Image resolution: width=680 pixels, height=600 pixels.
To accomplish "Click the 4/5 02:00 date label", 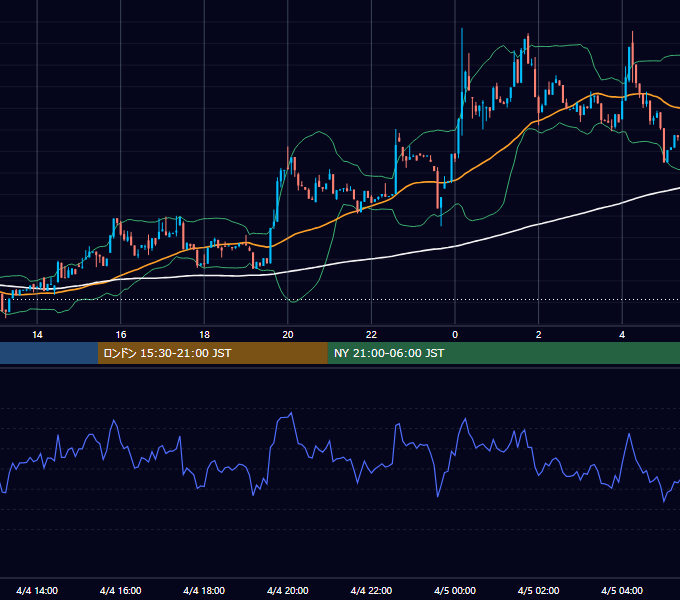I will tap(538, 590).
